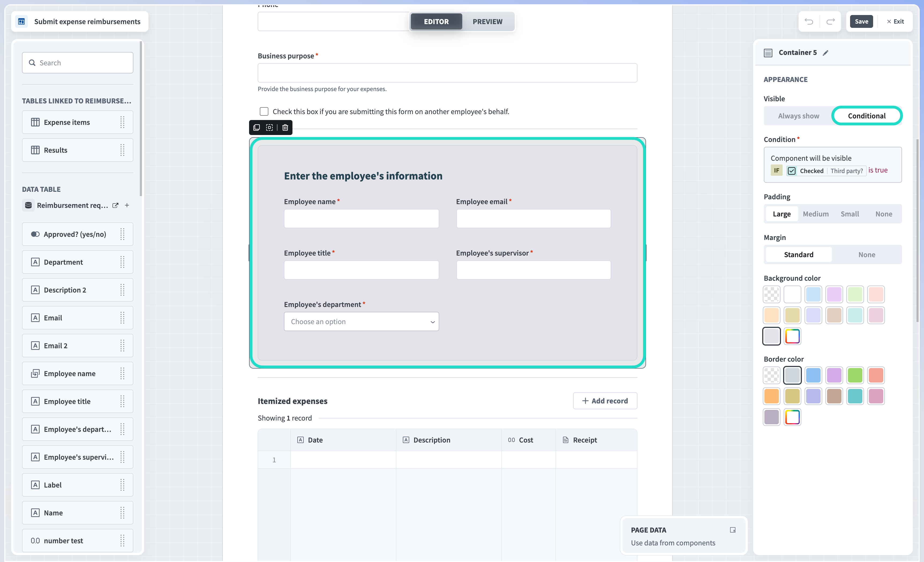924x562 pixels.
Task: Set padding to Small
Action: (x=850, y=214)
